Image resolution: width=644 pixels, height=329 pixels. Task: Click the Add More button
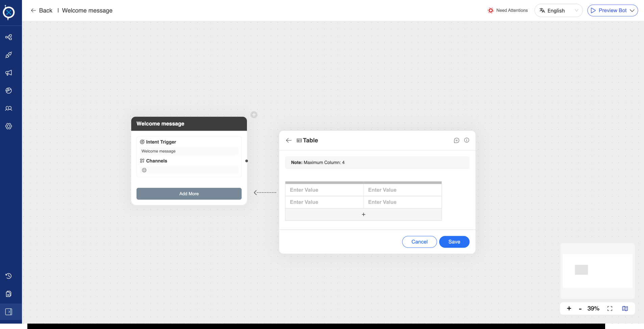tap(189, 194)
